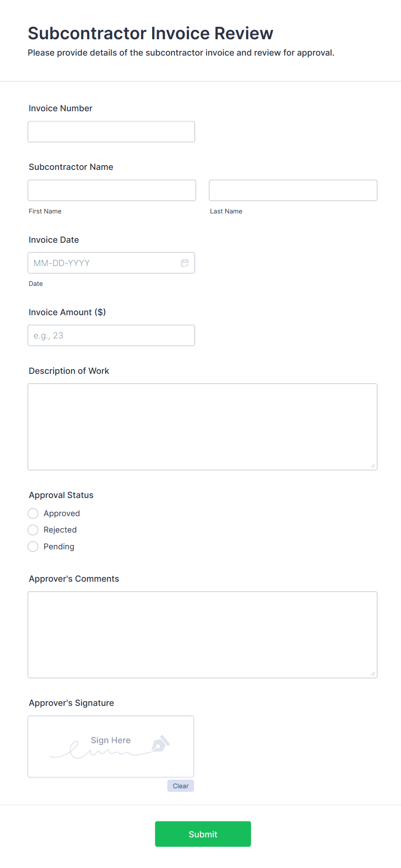Click the First Name field under Subcontractor Name
The image size is (401, 868).
tap(111, 190)
